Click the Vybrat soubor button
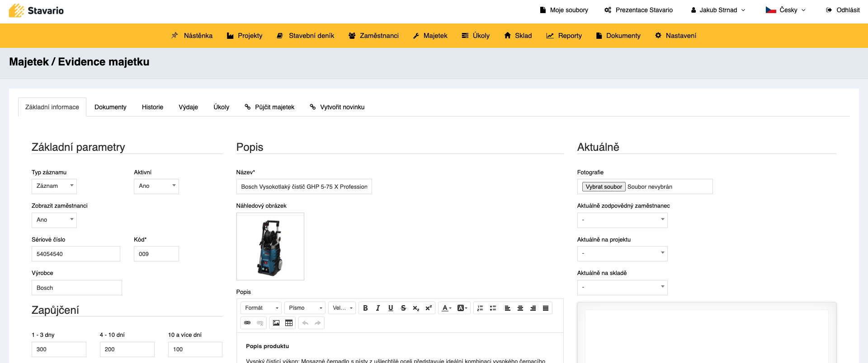Viewport: 868px width, 363px height. coord(604,186)
